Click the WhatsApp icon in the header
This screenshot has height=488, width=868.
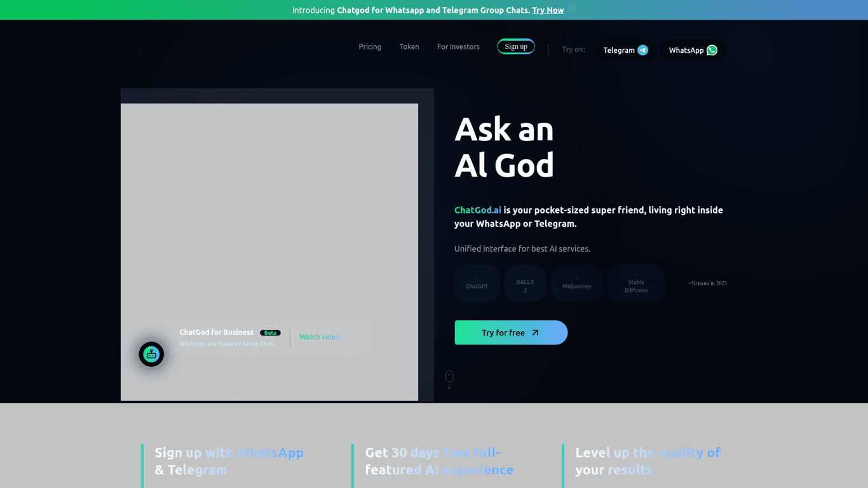pos(711,50)
